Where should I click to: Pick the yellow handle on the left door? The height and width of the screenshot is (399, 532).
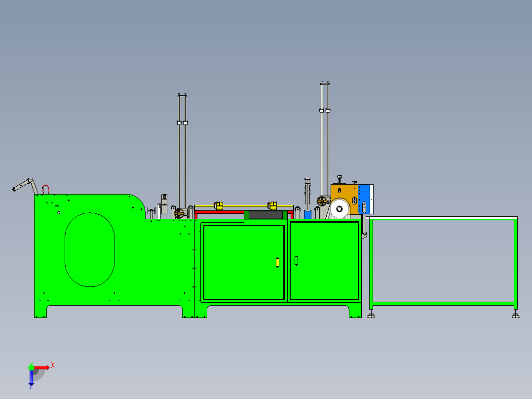click(277, 263)
